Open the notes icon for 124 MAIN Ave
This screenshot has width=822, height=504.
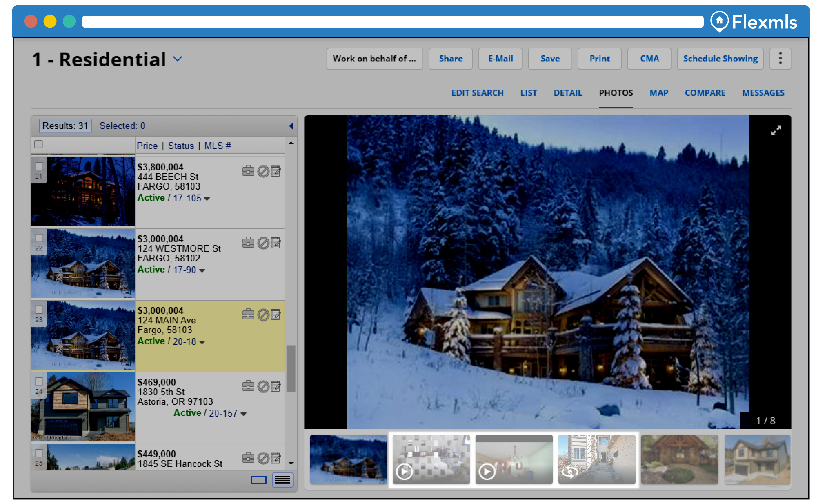tap(276, 314)
